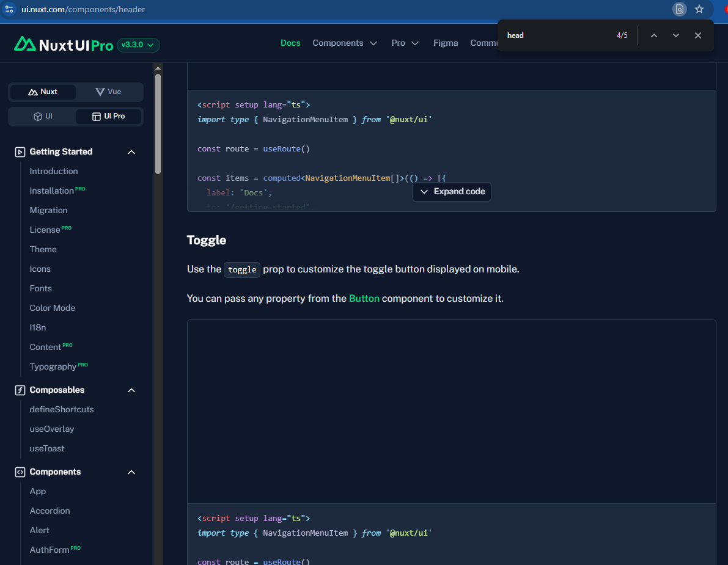Image resolution: width=728 pixels, height=565 pixels.
Task: Open the useToast page
Action: tap(47, 448)
